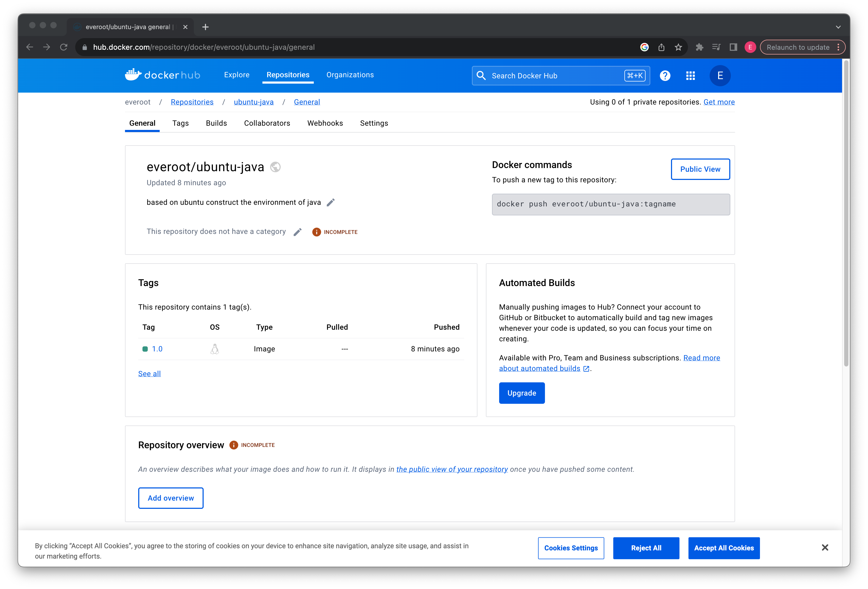Close the everoot/ubuntu-java browser tab
Image resolution: width=868 pixels, height=589 pixels.
click(x=185, y=27)
